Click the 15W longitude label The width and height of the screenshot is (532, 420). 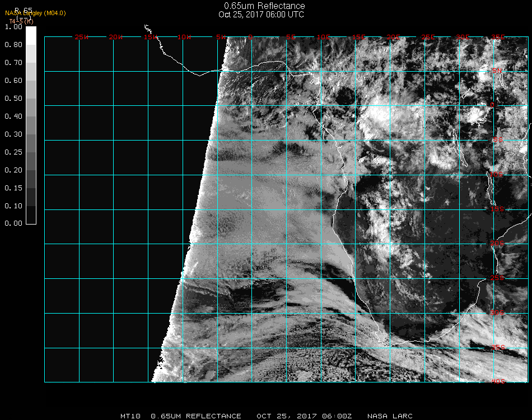click(x=150, y=37)
